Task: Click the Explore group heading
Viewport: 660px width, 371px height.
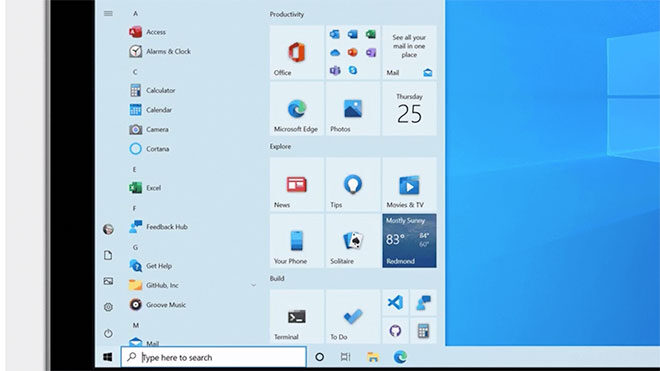Action: point(280,147)
